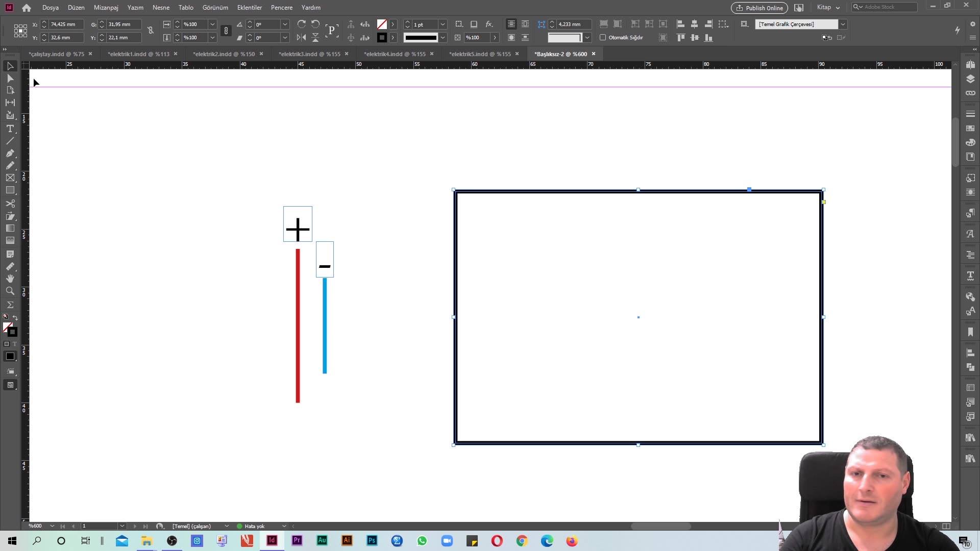Image resolution: width=980 pixels, height=551 pixels.
Task: Open the Links panel icon
Action: pyautogui.click(x=970, y=93)
